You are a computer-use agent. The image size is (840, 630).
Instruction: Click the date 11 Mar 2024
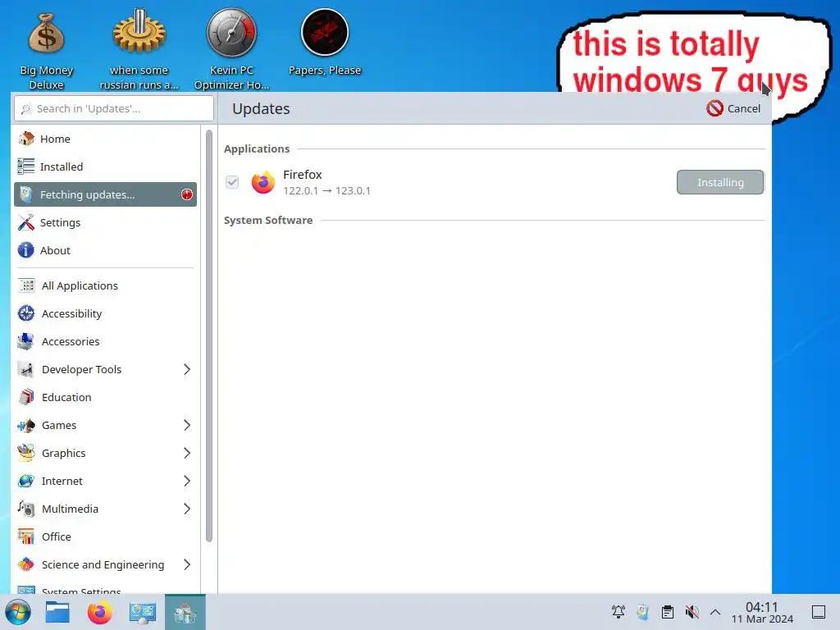click(x=762, y=619)
